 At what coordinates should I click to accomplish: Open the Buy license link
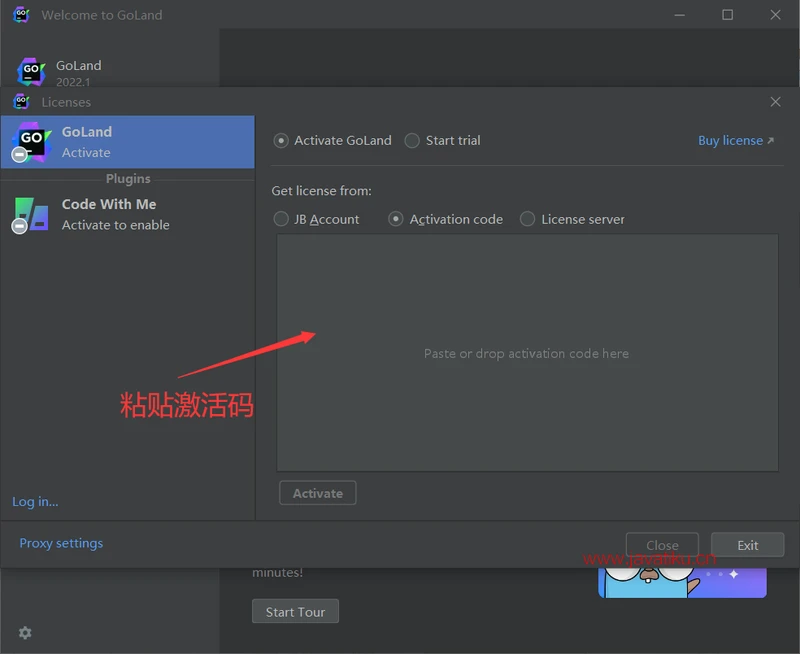pos(735,141)
